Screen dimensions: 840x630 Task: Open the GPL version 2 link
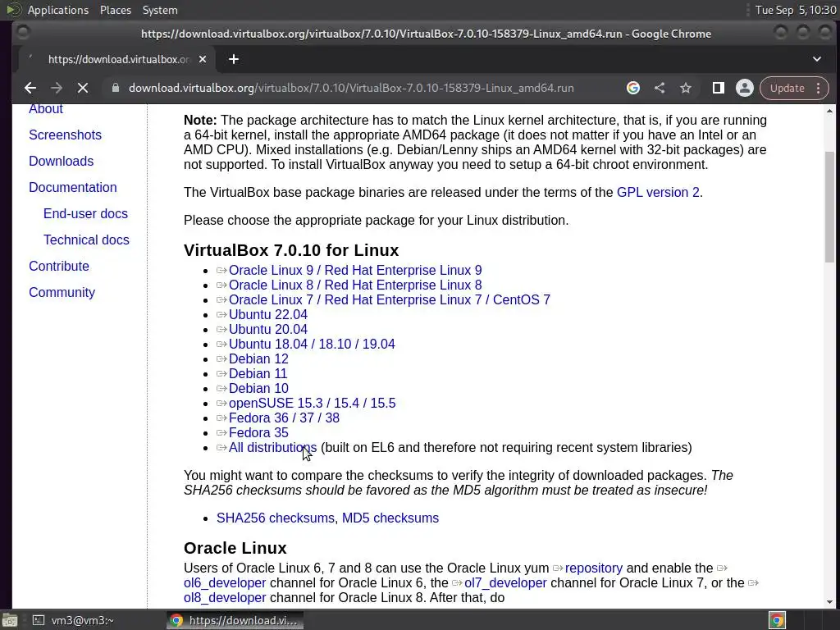click(x=658, y=192)
